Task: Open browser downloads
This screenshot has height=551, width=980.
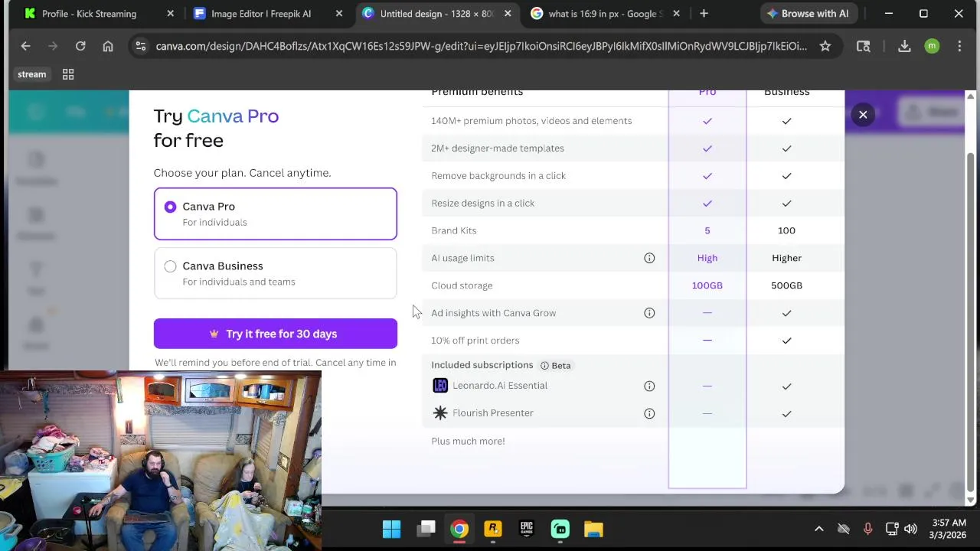Action: pyautogui.click(x=904, y=47)
